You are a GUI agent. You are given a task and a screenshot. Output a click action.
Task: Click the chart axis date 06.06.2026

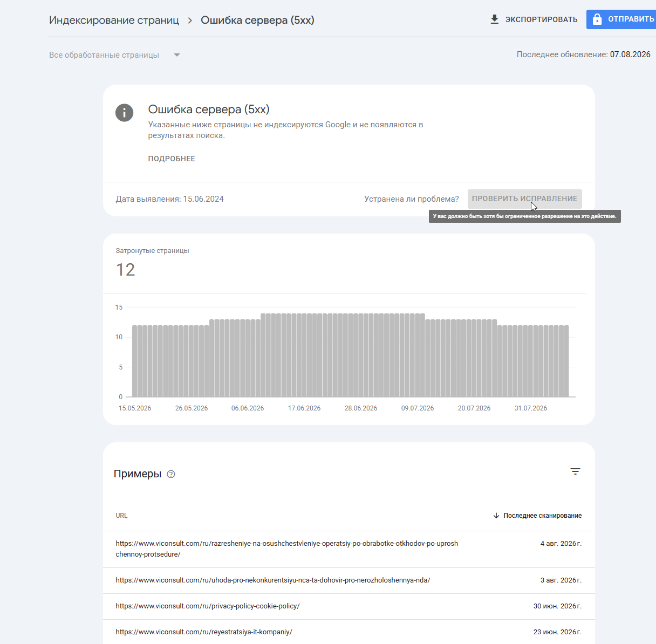(x=248, y=408)
